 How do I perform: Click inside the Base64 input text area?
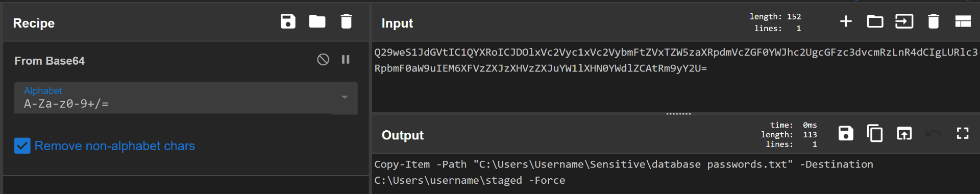pyautogui.click(x=676, y=77)
